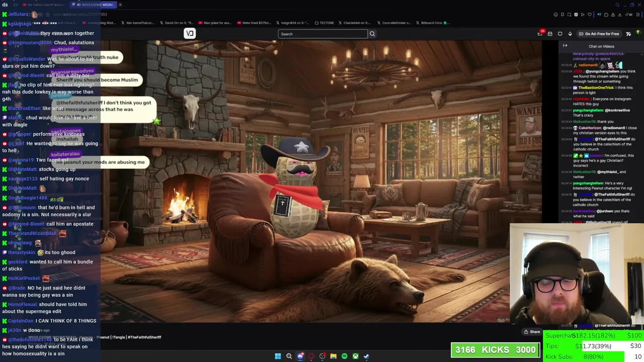Open the Twitch user avatar menu
The width and height of the screenshot is (644, 362).
coord(638,33)
